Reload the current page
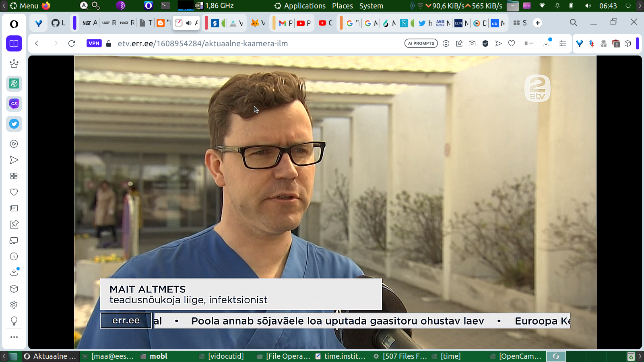Viewport: 644px width, 362px height. pyautogui.click(x=72, y=43)
